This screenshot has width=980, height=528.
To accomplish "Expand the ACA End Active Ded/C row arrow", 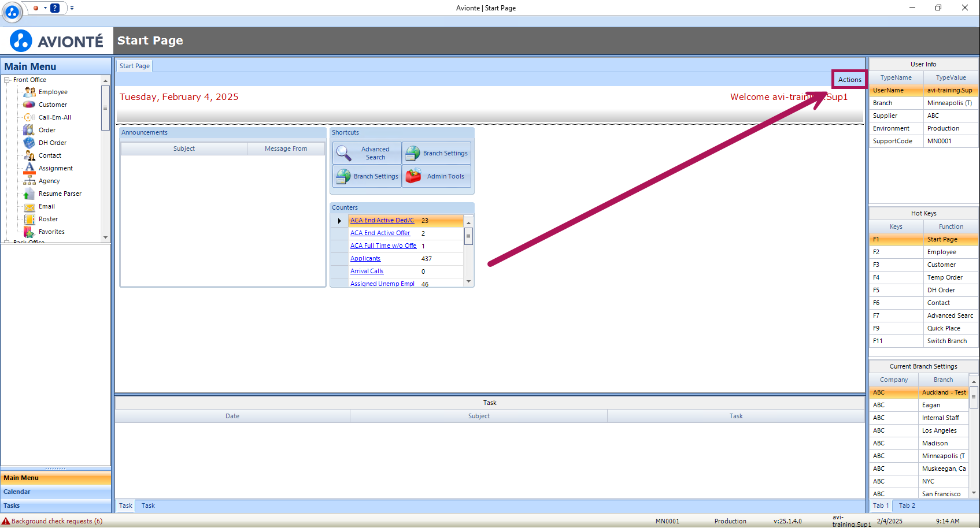I will point(339,221).
